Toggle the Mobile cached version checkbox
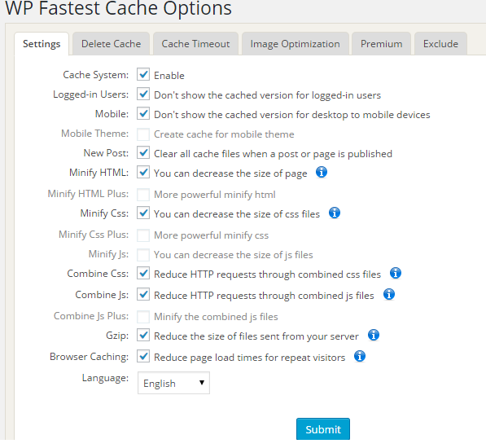 click(143, 113)
